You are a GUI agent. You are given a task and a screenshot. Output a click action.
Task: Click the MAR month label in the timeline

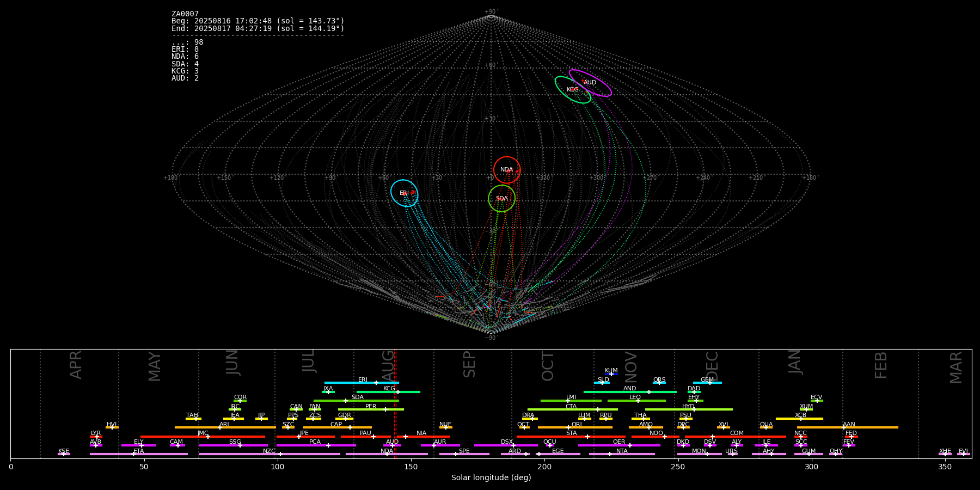pyautogui.click(x=957, y=367)
